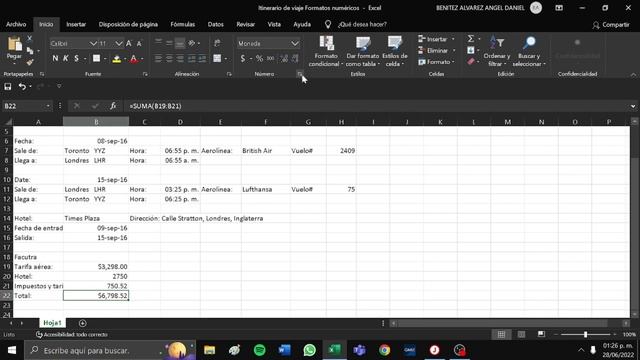Viewport: 640px width, 360px height.
Task: Click the Fill down icon
Action: (471, 50)
